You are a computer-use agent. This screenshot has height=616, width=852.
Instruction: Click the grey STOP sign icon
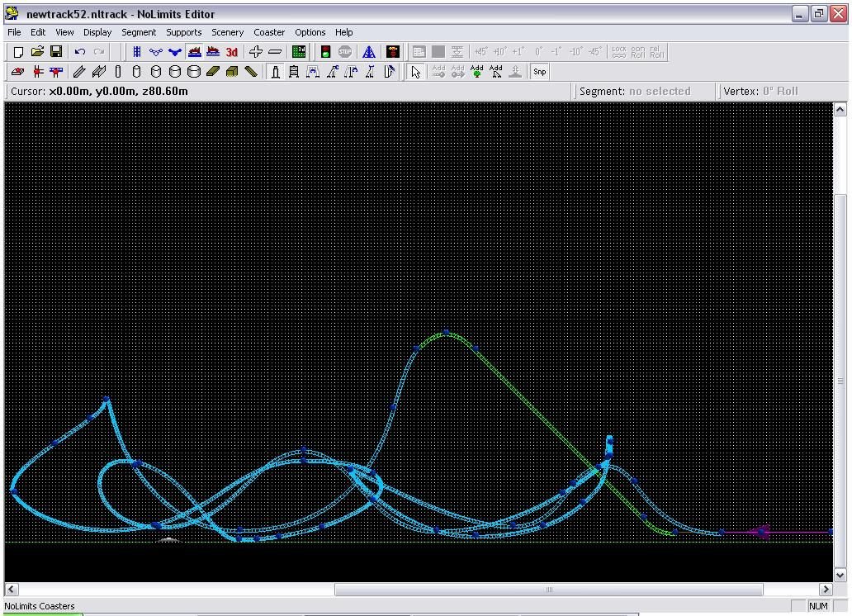[345, 52]
